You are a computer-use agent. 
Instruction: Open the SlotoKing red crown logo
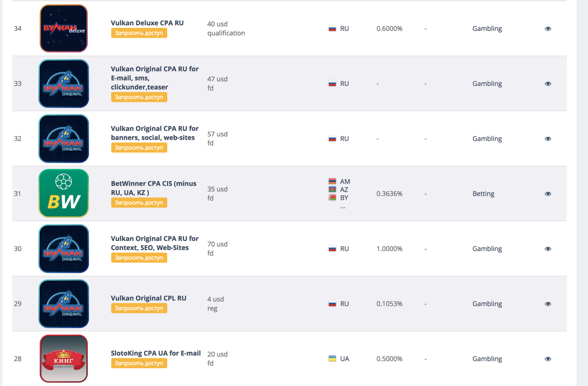click(64, 359)
